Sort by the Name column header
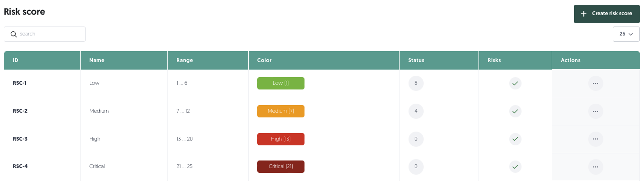This screenshot has width=644, height=187. pyautogui.click(x=97, y=61)
